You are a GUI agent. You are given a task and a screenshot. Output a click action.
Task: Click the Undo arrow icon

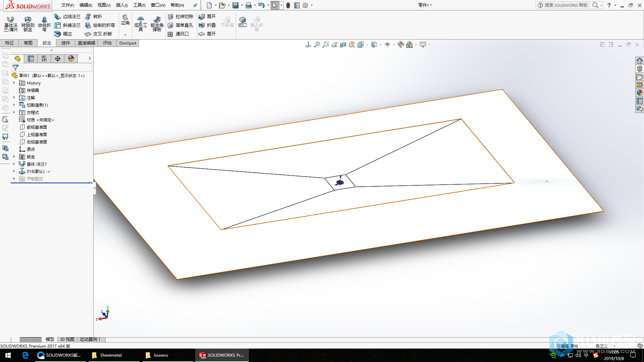click(261, 5)
